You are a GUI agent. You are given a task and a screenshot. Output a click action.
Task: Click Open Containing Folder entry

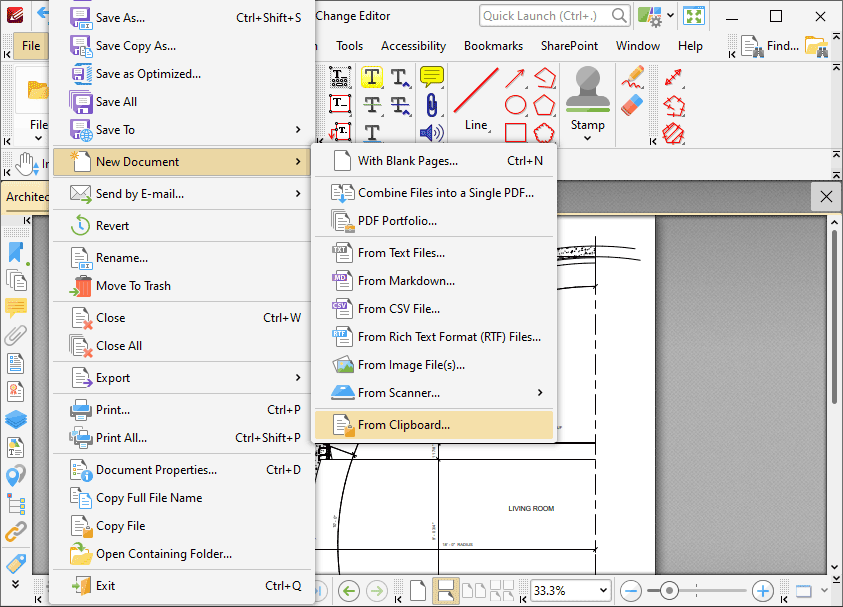tap(182, 554)
